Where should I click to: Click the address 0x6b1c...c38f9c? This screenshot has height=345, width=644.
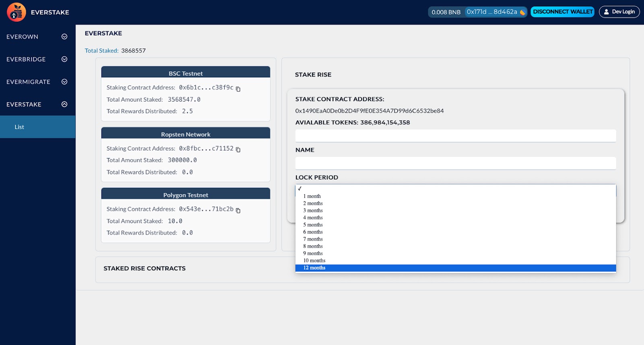(x=206, y=87)
